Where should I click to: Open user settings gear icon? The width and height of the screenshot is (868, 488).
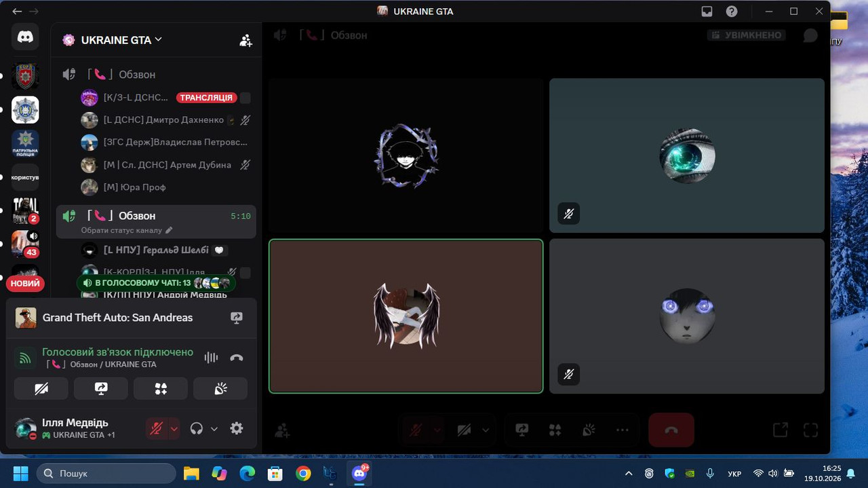coord(237,428)
